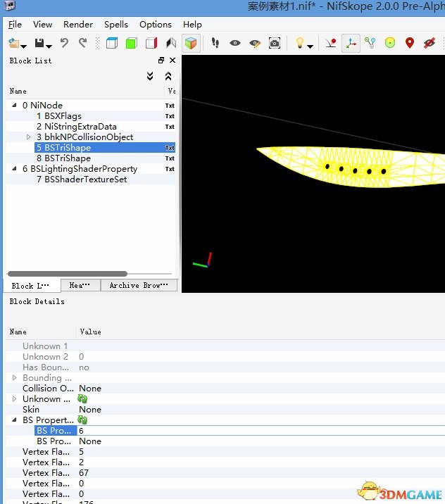The image size is (445, 504).
Task: Click the Undo arrow
Action: [64, 43]
